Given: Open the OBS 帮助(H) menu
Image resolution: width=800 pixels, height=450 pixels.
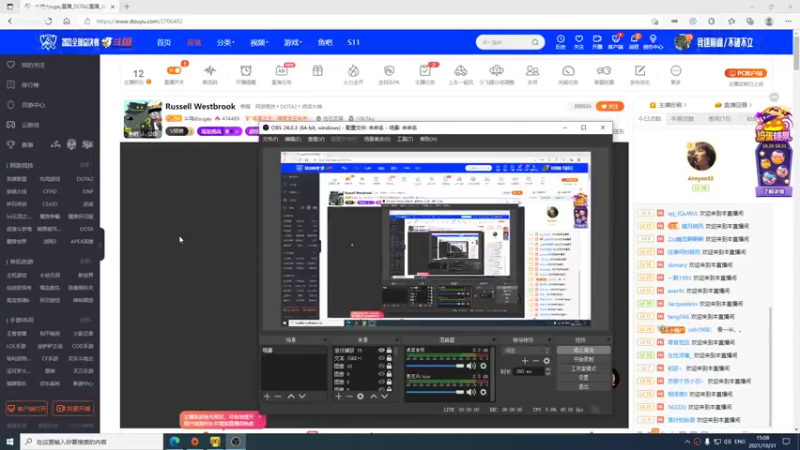Looking at the screenshot, I should tap(428, 139).
